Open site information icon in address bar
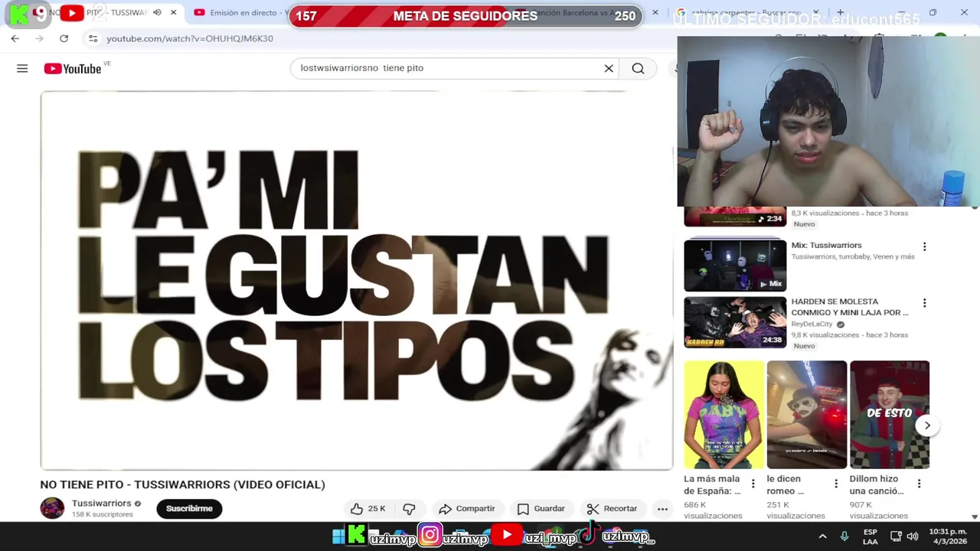 tap(93, 38)
